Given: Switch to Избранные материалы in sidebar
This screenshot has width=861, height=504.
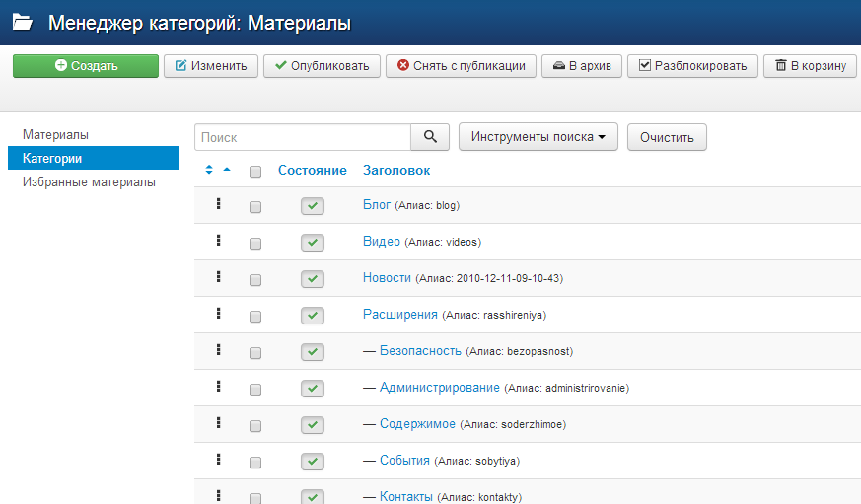Looking at the screenshot, I should pos(89,182).
